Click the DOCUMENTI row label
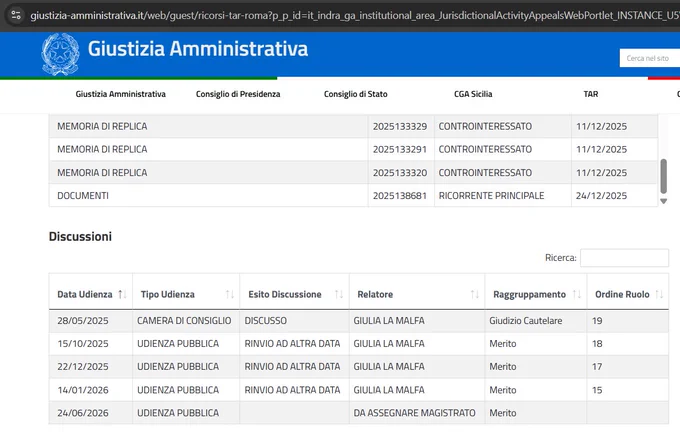The width and height of the screenshot is (680, 438). point(83,196)
